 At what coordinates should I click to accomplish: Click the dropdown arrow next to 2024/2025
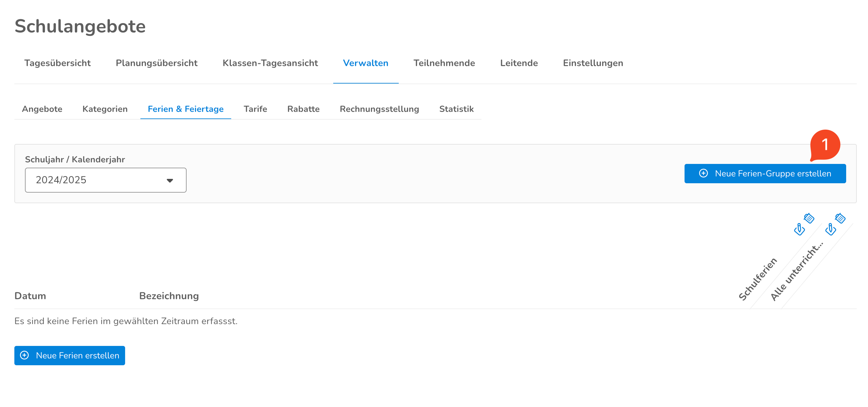(x=170, y=180)
